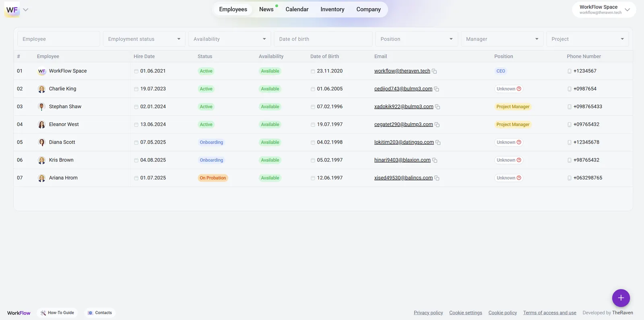Open the Availability filter dropdown
Image resolution: width=644 pixels, height=320 pixels.
pos(229,39)
